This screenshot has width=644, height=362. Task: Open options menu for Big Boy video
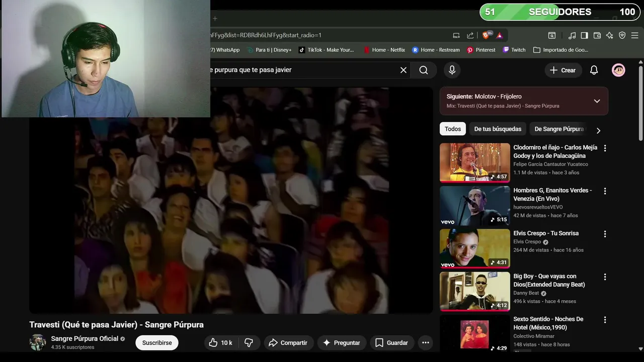(x=605, y=277)
